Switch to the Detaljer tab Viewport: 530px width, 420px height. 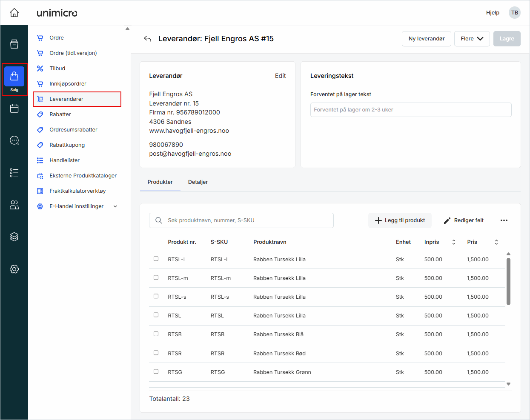click(x=198, y=182)
